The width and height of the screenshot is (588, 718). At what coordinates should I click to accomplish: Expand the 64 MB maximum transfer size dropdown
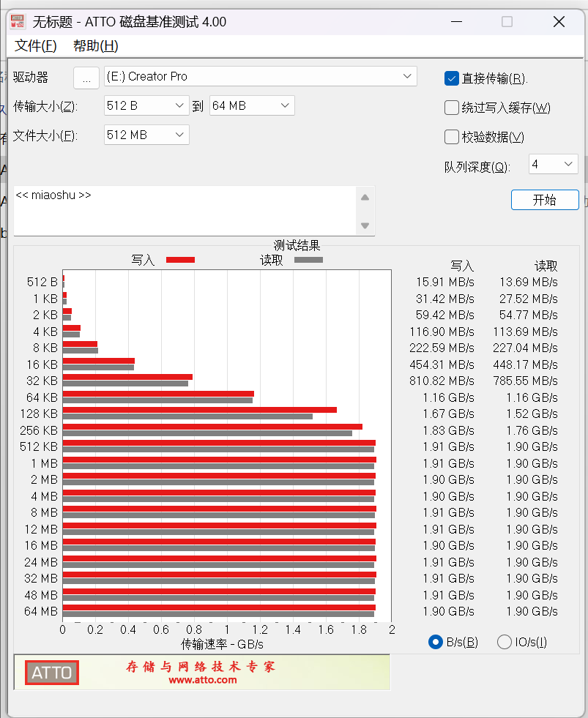coord(252,106)
